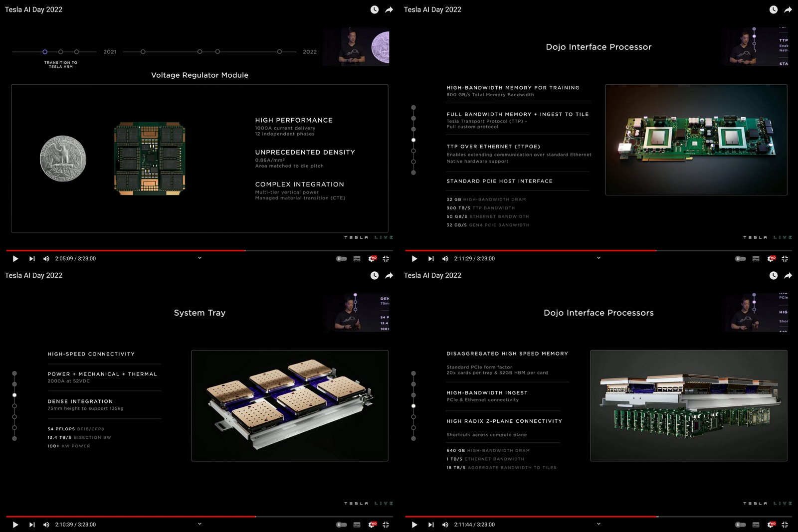Share the Voltage Regulator Module video

click(389, 9)
